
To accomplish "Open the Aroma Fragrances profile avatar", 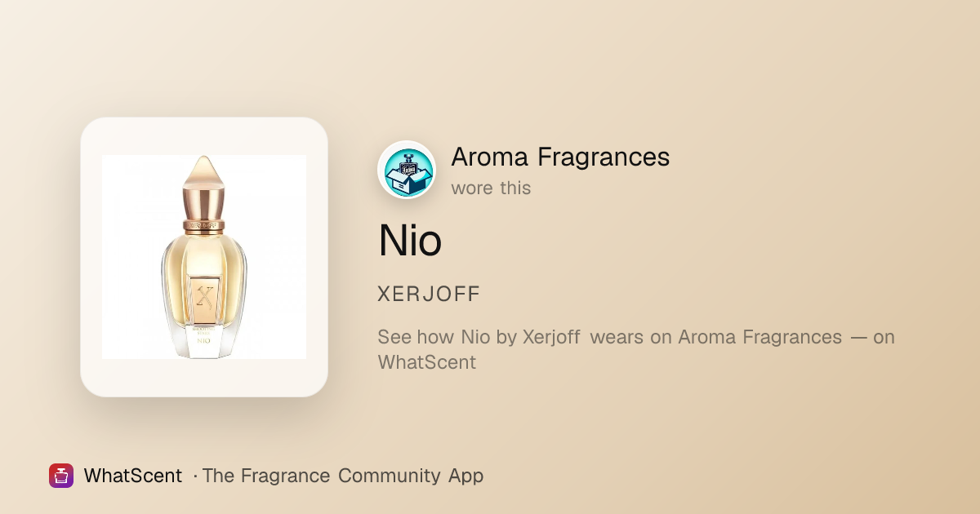I will [x=407, y=170].
